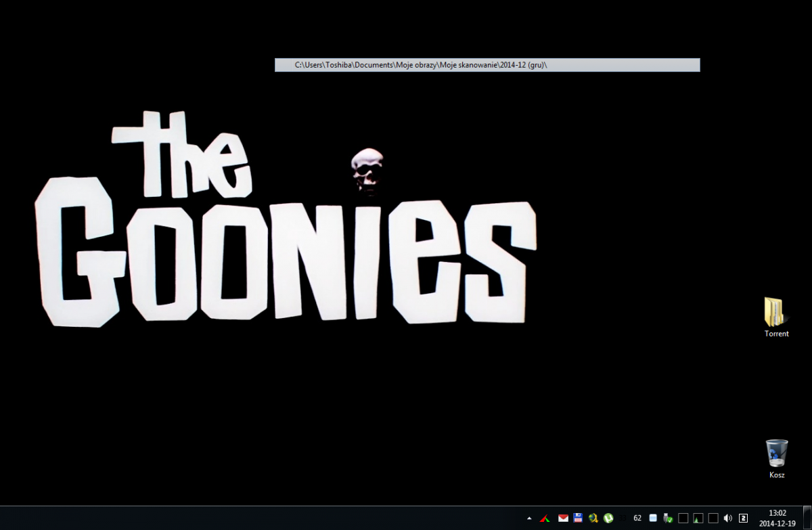Click the light blue square tray icon
The width and height of the screenshot is (812, 530).
(x=653, y=518)
